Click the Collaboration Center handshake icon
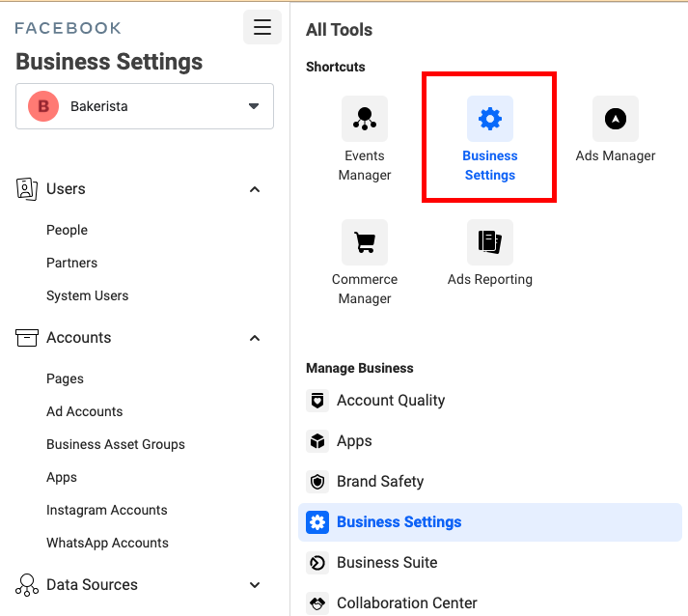Viewport: 688px width, 616px height. coord(317,603)
